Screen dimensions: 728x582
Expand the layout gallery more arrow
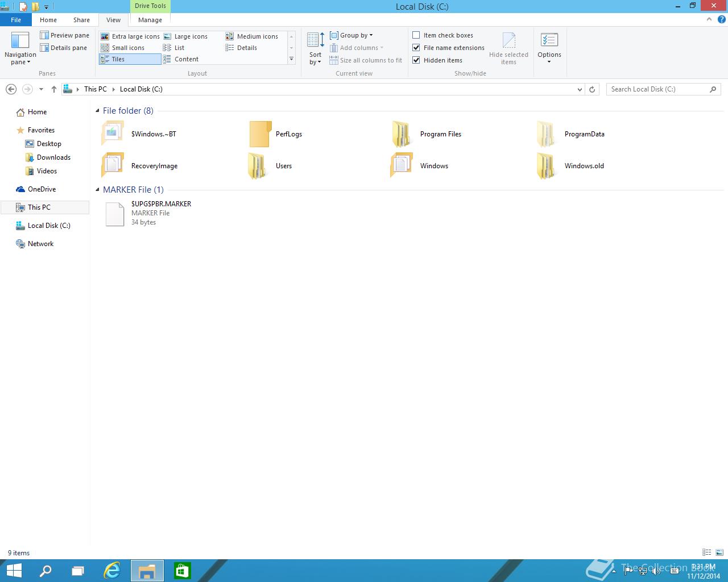point(291,59)
